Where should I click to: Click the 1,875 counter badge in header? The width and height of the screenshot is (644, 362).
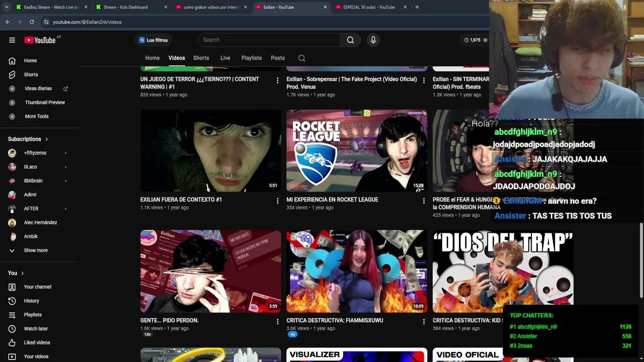pyautogui.click(x=475, y=40)
